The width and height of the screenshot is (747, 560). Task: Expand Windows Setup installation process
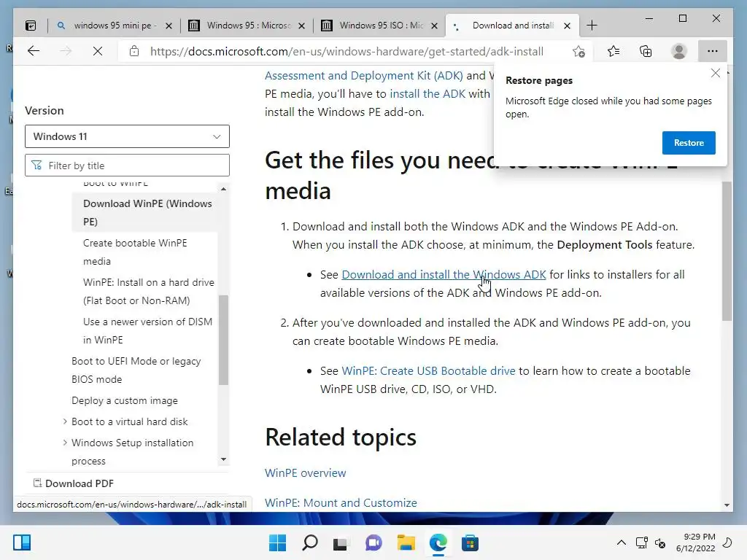pyautogui.click(x=65, y=443)
